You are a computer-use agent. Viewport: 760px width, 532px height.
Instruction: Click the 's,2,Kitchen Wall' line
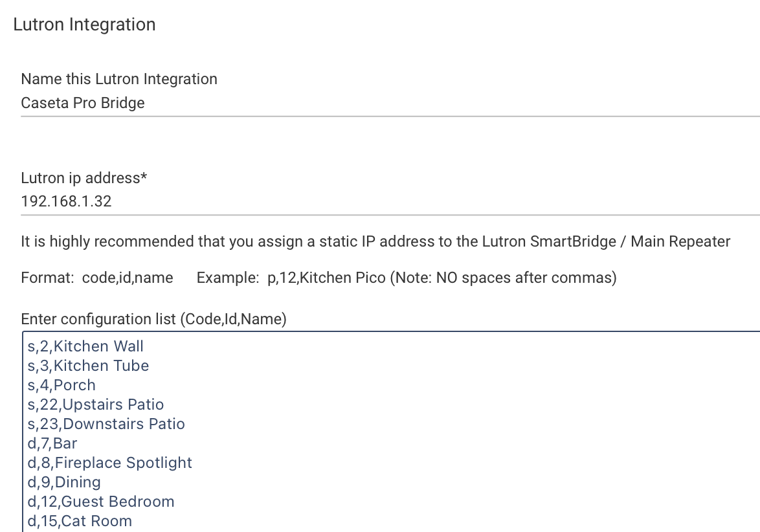pos(85,346)
